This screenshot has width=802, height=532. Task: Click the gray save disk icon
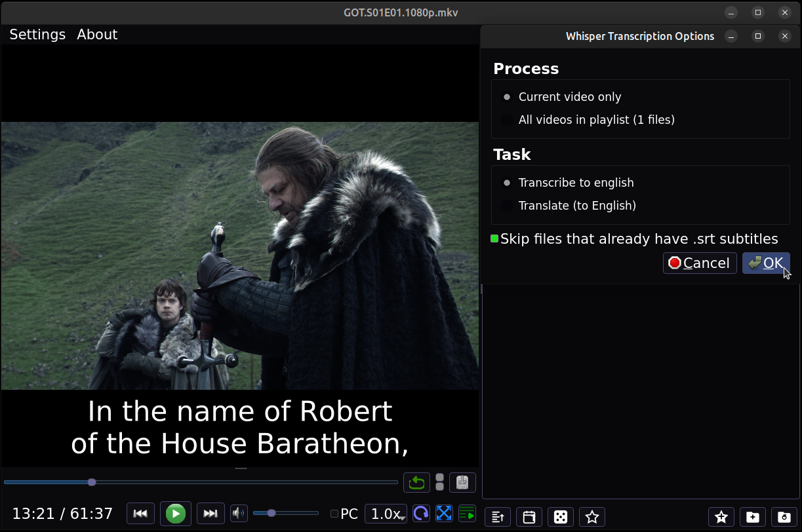pos(462,483)
